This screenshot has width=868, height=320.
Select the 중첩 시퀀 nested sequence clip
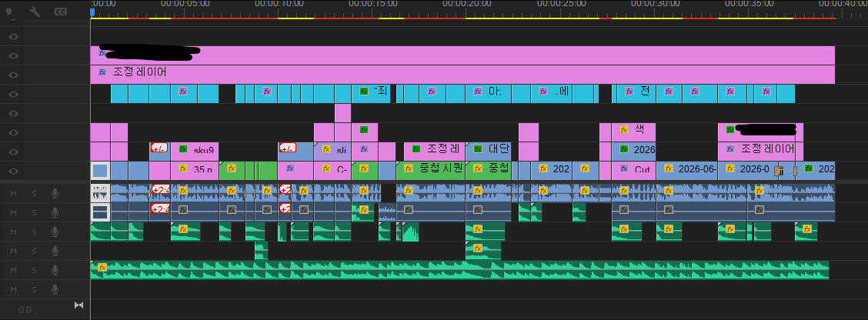point(431,171)
